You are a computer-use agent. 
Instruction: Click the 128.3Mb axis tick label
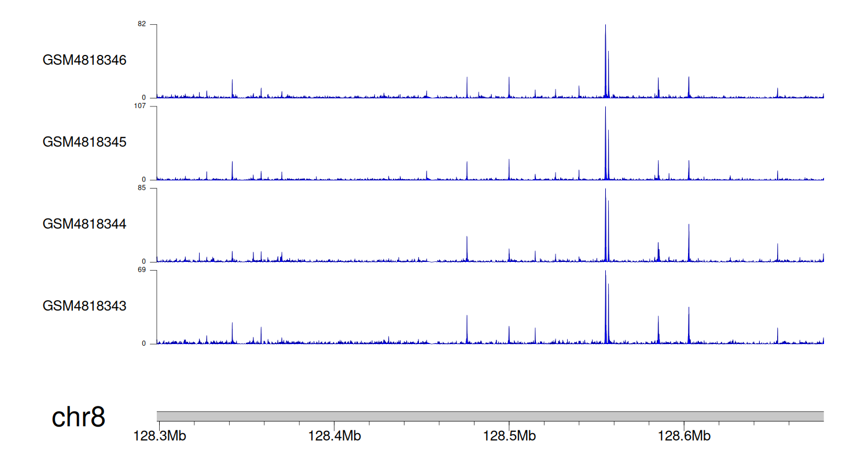click(160, 436)
